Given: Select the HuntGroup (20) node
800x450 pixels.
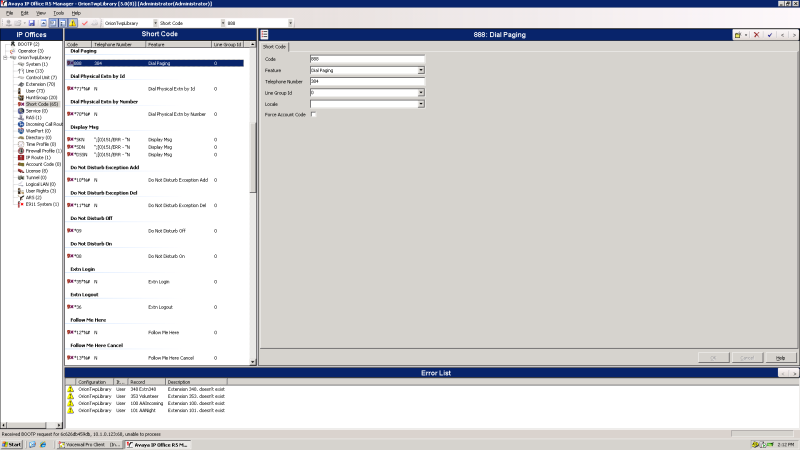Looking at the screenshot, I should point(41,97).
